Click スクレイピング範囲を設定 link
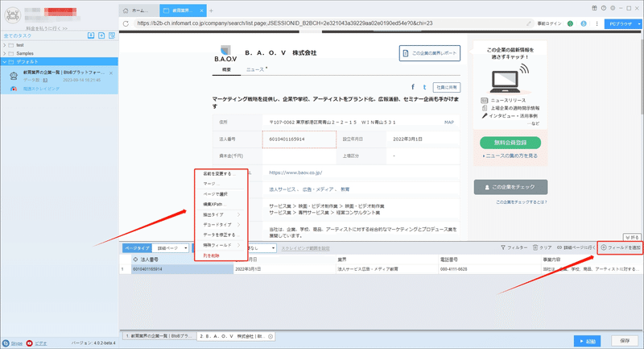Viewport: 644px width, 349px height. 305,249
